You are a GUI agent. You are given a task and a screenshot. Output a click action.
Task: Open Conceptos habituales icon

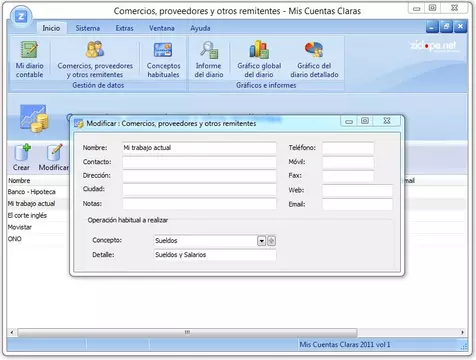coord(163,49)
